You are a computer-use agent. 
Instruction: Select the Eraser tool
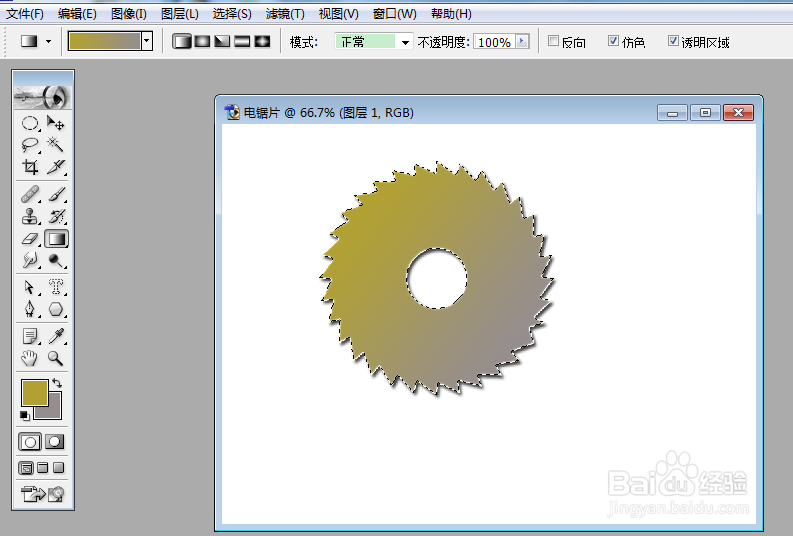tap(30, 239)
